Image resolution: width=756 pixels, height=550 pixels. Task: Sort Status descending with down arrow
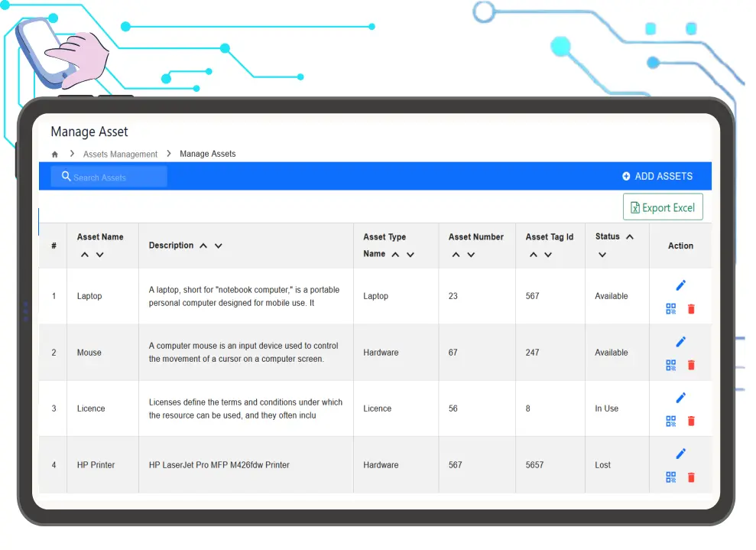602,254
